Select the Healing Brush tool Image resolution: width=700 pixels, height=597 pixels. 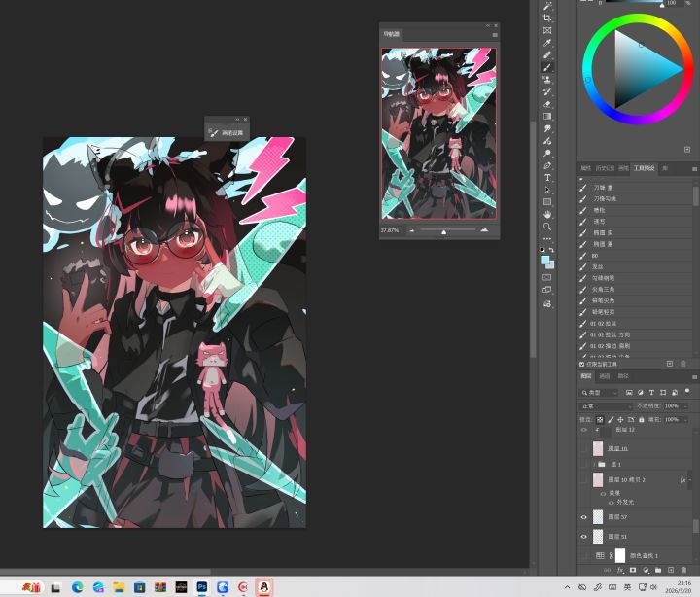pyautogui.click(x=547, y=54)
